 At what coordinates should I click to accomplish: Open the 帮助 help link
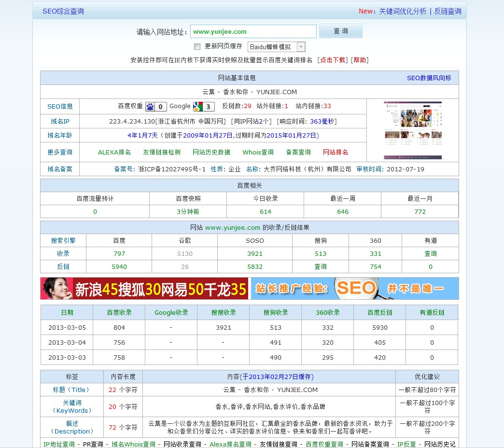point(360,60)
